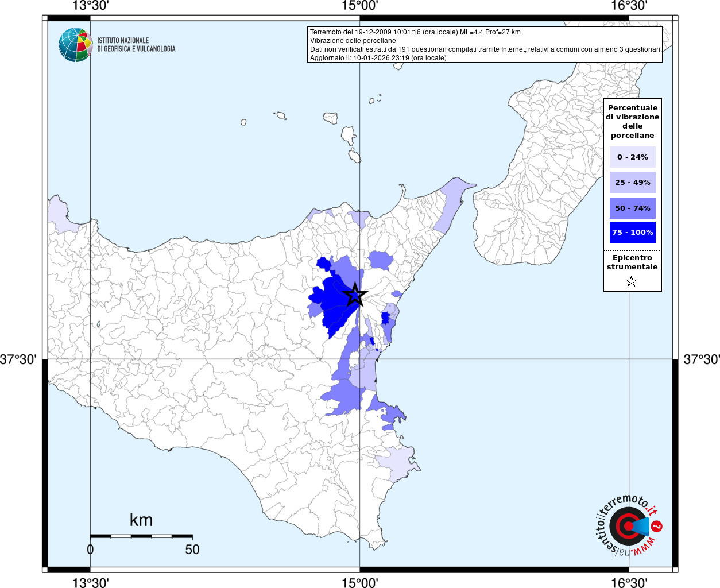Click the top 13°30' longitude label
Screen dimensions: 720x588
pyautogui.click(x=90, y=6)
